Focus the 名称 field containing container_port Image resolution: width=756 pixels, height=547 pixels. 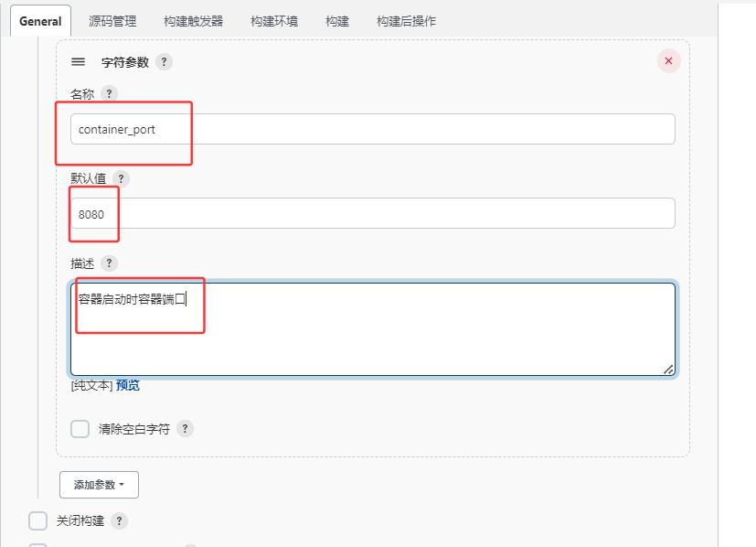373,129
